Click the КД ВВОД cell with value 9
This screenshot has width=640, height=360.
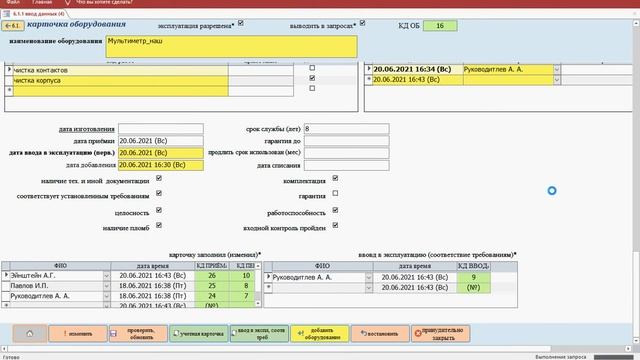click(x=473, y=278)
